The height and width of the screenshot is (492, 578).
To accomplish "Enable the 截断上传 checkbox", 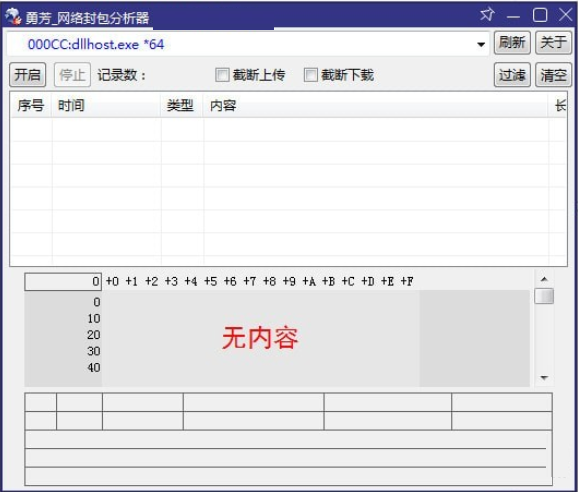I will tap(222, 75).
